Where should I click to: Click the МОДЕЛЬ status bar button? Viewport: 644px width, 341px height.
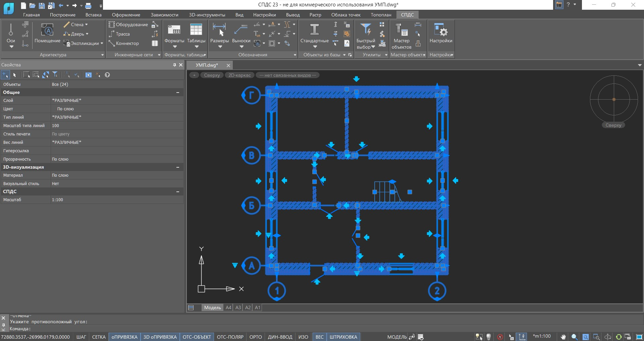click(397, 337)
